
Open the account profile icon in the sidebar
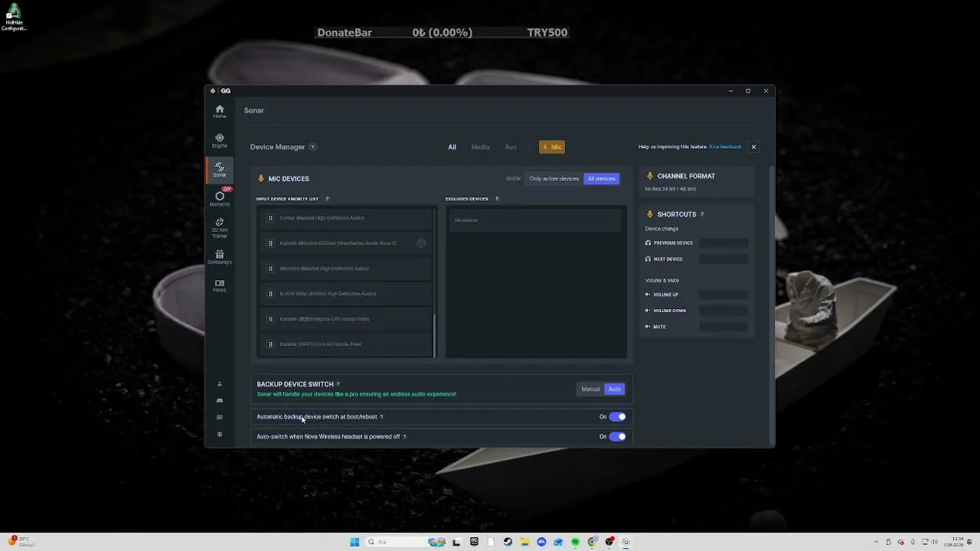tap(220, 384)
